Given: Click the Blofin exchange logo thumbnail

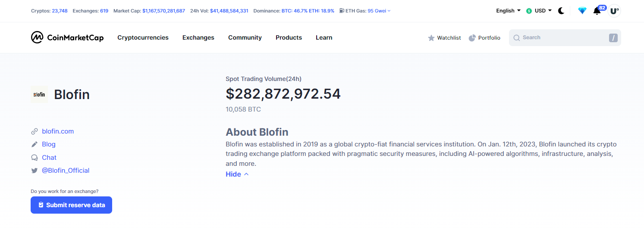Looking at the screenshot, I should click(x=39, y=94).
